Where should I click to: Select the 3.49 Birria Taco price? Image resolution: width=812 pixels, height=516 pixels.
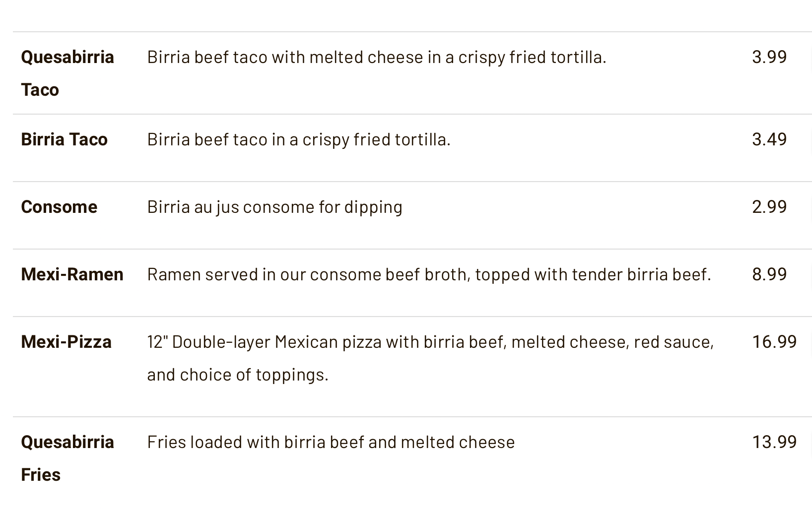[769, 139]
